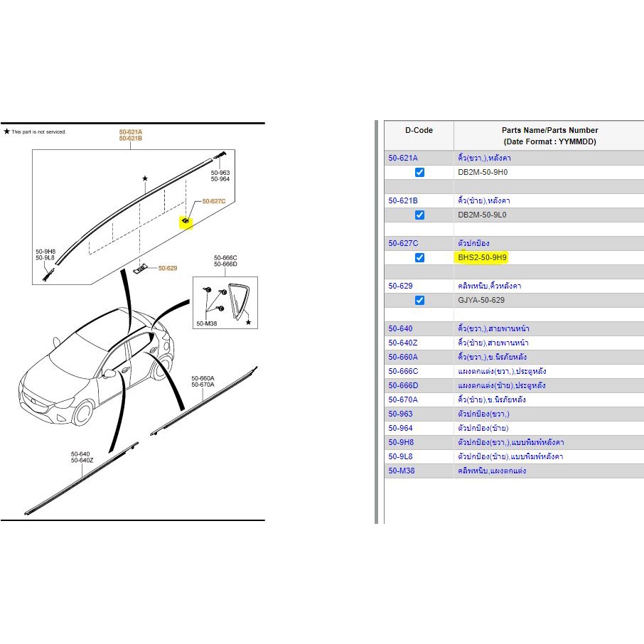Uncheck the DB2M-50-9H0 checkbox
The image size is (644, 644).
tap(419, 172)
